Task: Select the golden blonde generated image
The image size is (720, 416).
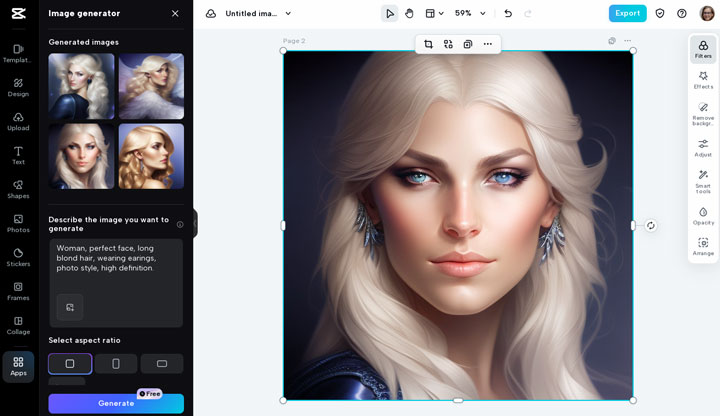Action: [x=151, y=156]
